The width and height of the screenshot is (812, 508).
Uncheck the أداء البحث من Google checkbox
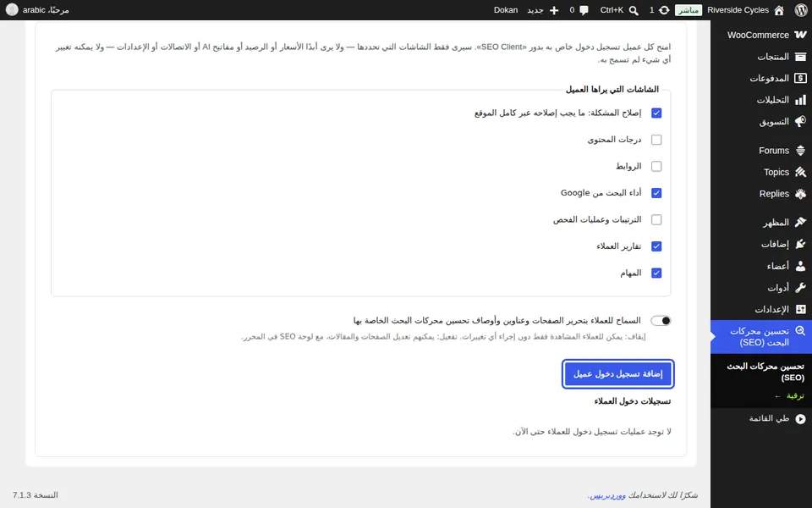coord(656,193)
